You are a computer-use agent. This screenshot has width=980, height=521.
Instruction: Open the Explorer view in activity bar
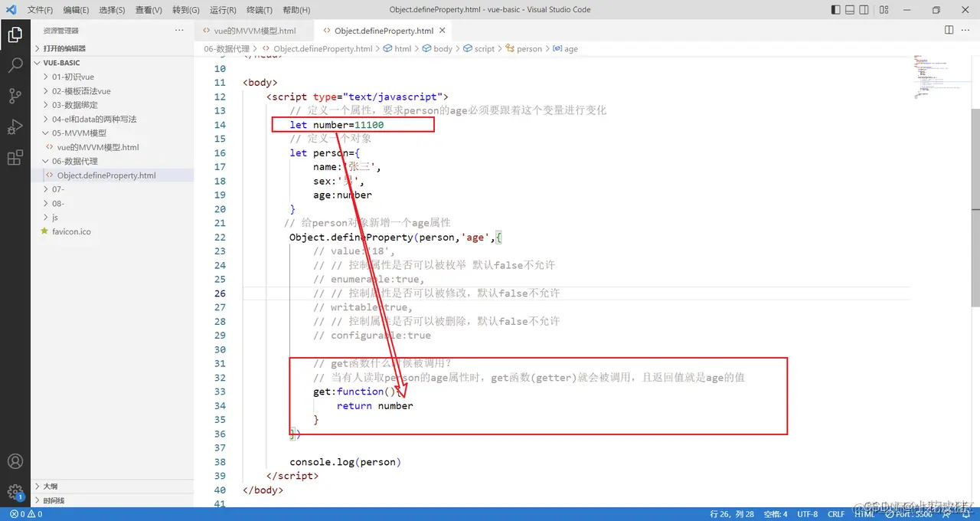pos(15,34)
